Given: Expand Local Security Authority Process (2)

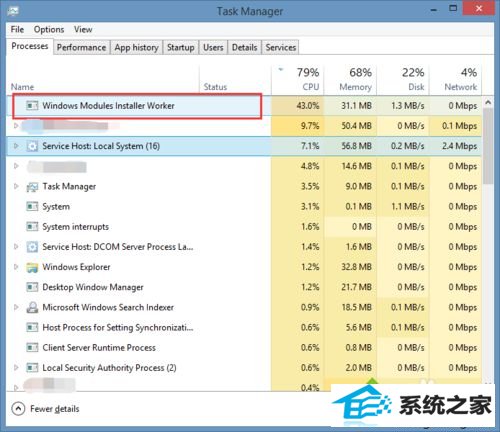Looking at the screenshot, I should (x=16, y=367).
